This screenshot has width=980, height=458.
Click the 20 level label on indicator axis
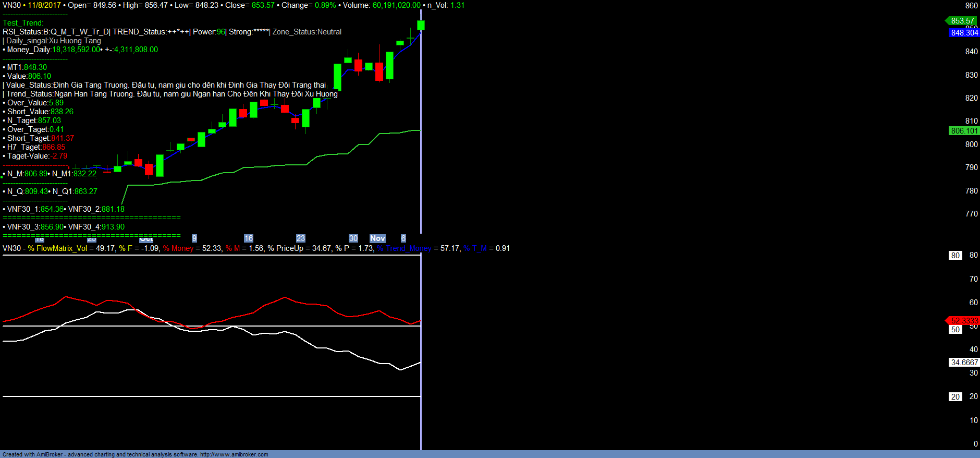tap(955, 397)
